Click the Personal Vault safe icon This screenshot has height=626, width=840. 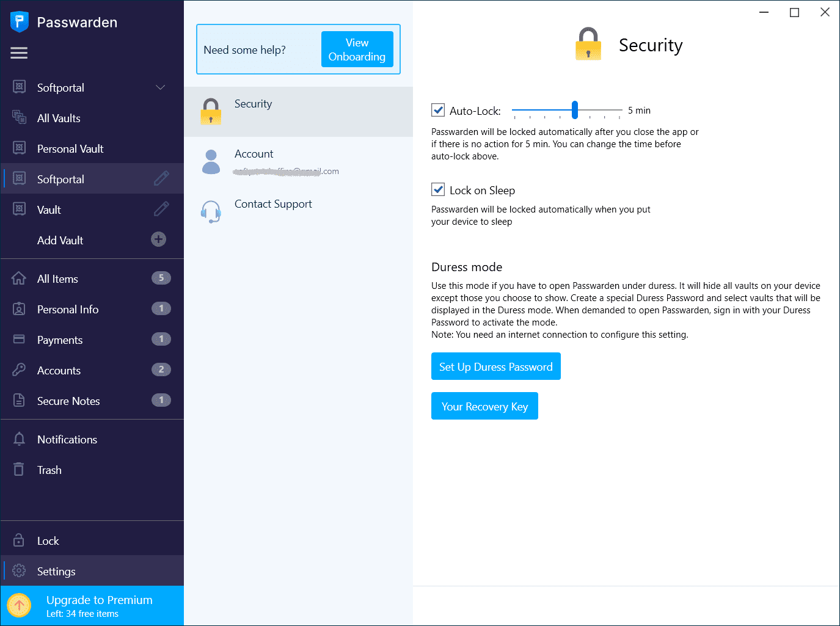pyautogui.click(x=20, y=148)
